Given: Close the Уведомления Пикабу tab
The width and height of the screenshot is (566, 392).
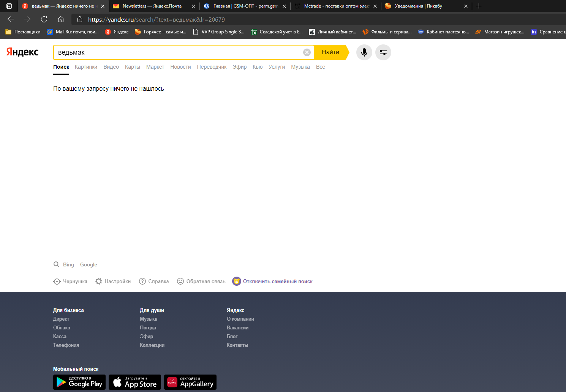Looking at the screenshot, I should (466, 6).
